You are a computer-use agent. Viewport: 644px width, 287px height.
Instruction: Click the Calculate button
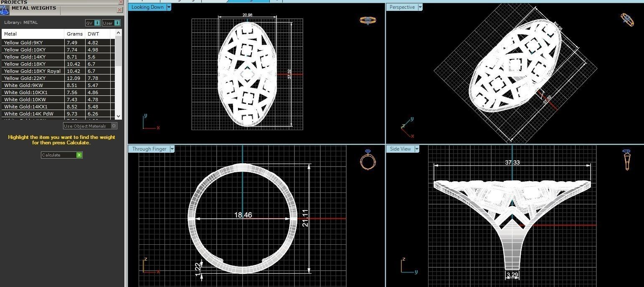62,155
